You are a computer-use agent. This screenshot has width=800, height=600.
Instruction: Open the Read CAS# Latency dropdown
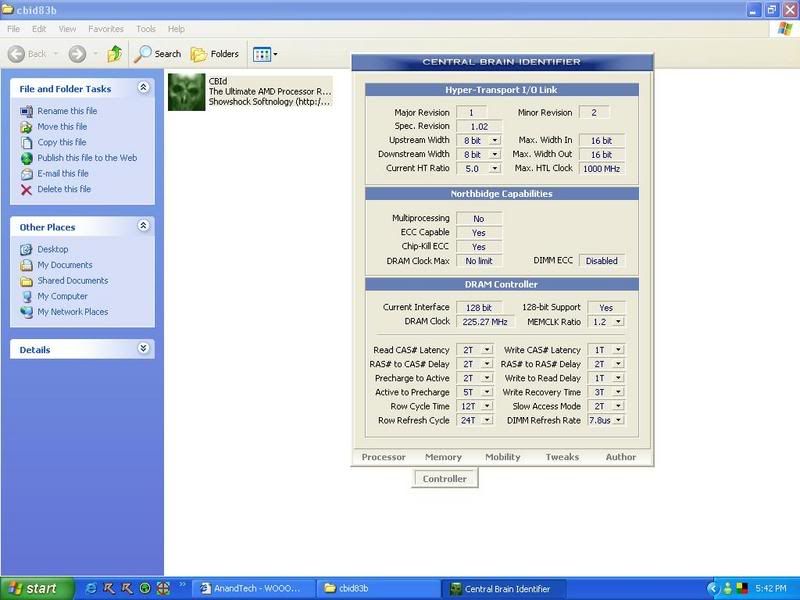tap(487, 350)
